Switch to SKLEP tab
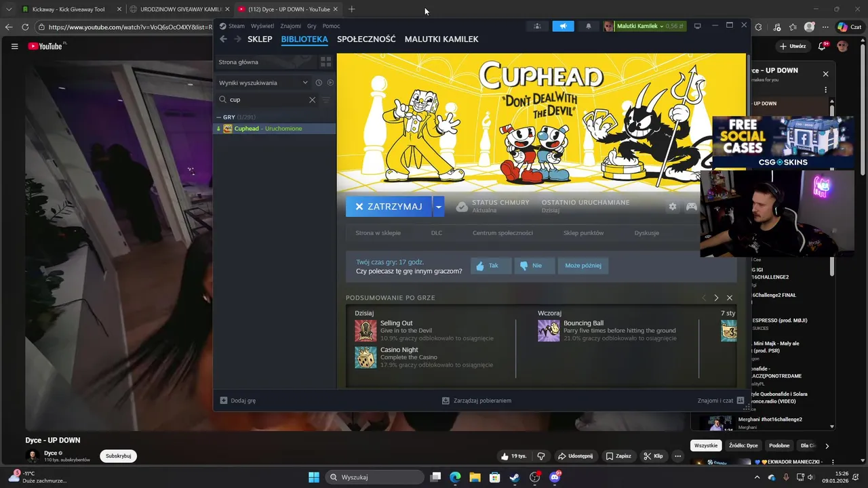Viewport: 868px width, 488px height. pos(260,39)
